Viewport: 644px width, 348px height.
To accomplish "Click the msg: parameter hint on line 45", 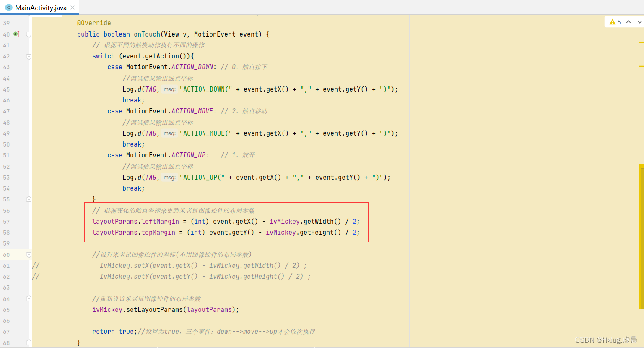I will (x=169, y=89).
